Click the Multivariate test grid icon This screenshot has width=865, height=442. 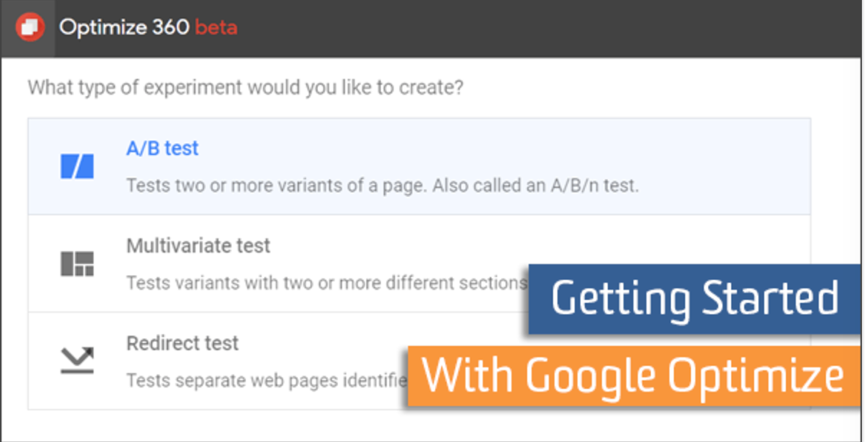(x=77, y=263)
